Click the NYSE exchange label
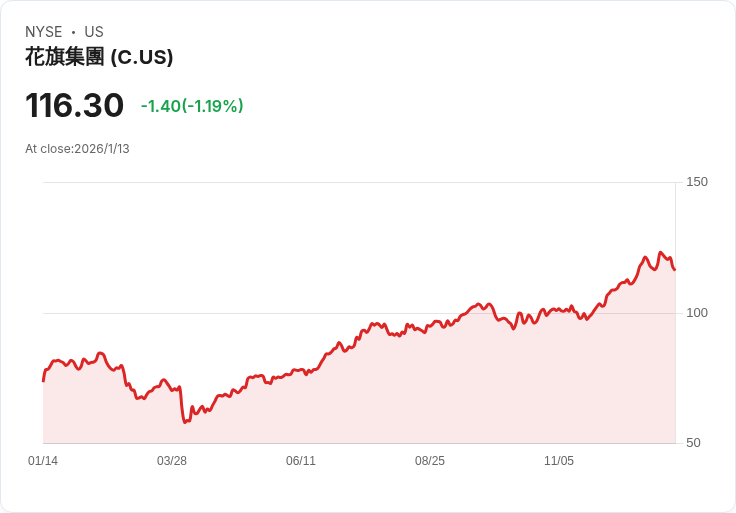Image resolution: width=736 pixels, height=513 pixels. tap(44, 32)
